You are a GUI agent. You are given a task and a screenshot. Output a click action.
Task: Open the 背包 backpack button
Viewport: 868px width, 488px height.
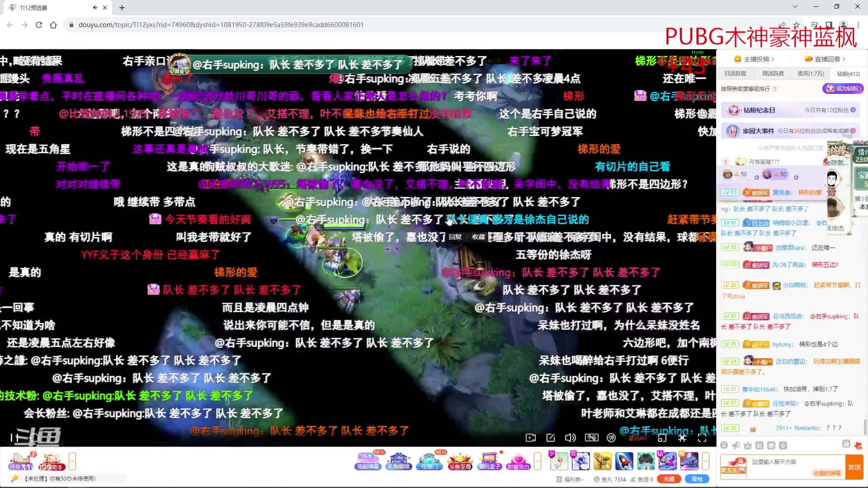click(x=697, y=479)
